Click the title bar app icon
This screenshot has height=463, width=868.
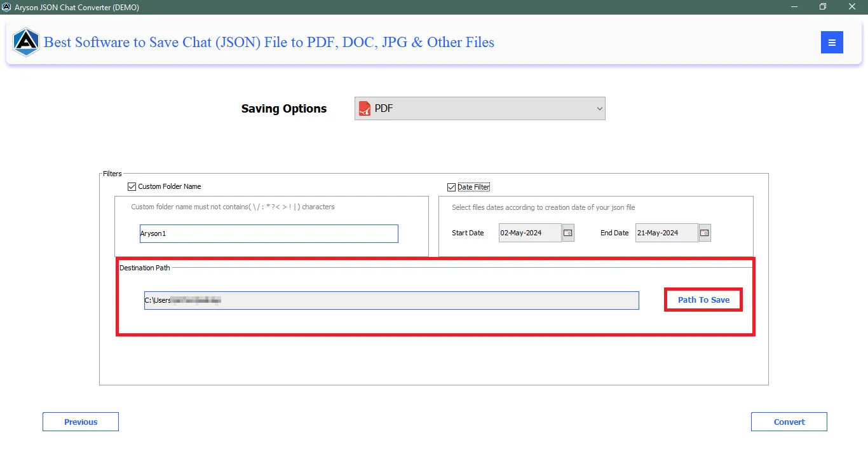6,7
